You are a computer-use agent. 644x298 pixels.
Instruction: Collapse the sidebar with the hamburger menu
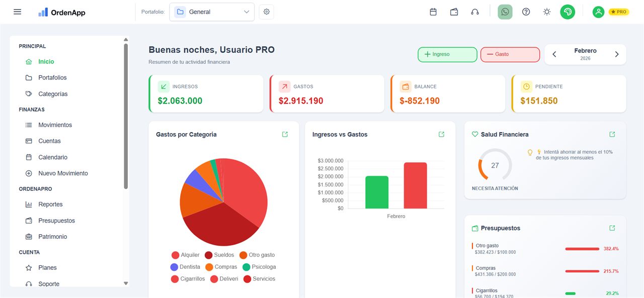pos(17,11)
